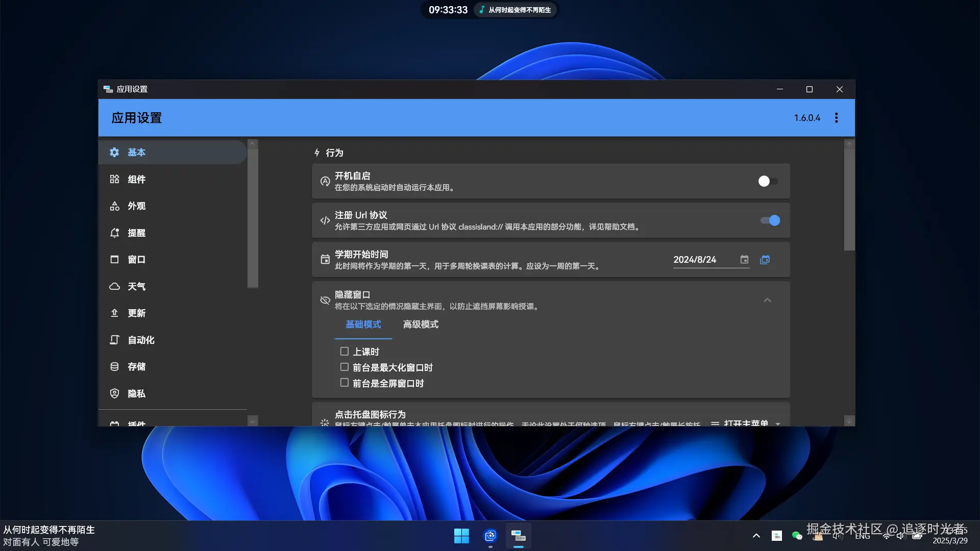Open the 自动化 (Automation) sidebar section
980x551 pixels.
click(x=140, y=340)
